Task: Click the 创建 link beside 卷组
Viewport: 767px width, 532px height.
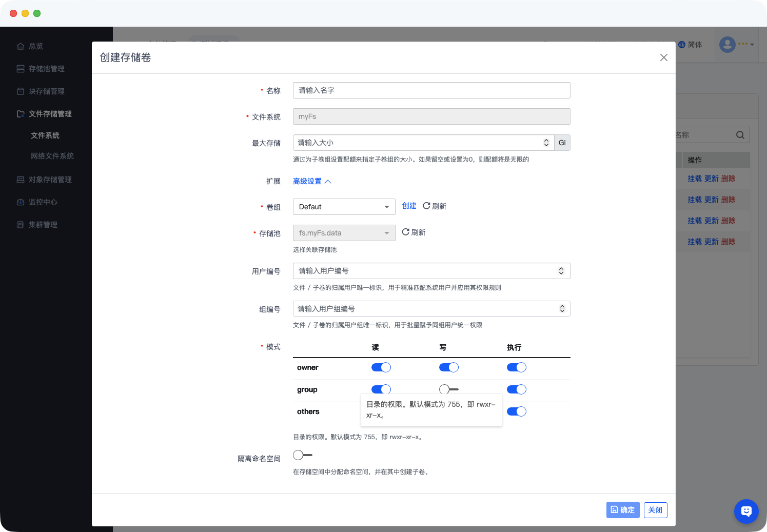Action: [x=409, y=206]
